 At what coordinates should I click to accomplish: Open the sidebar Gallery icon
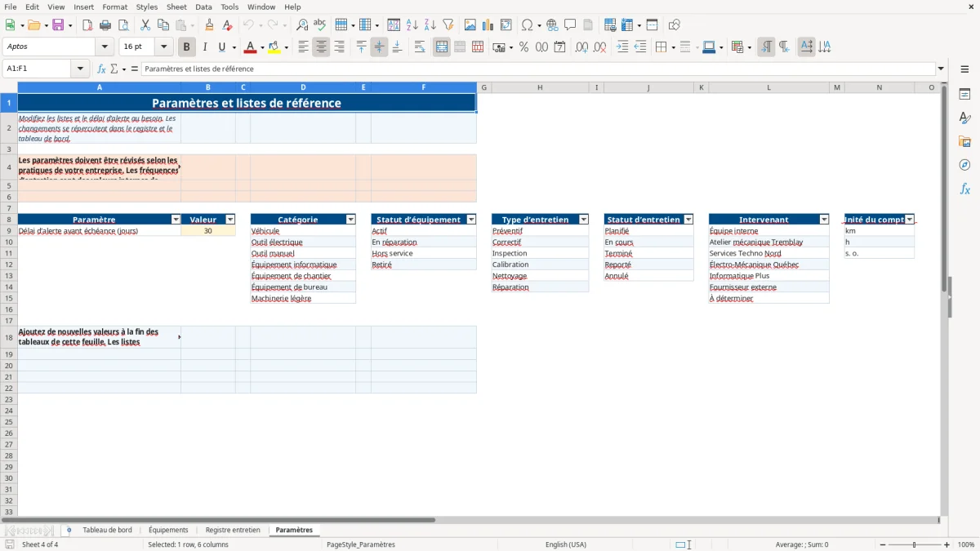tap(964, 141)
